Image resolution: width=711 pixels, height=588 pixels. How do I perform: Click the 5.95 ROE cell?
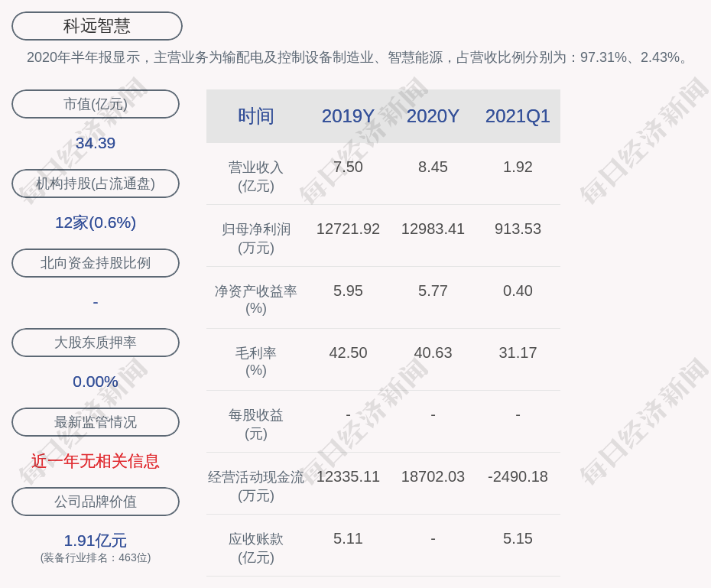(348, 291)
